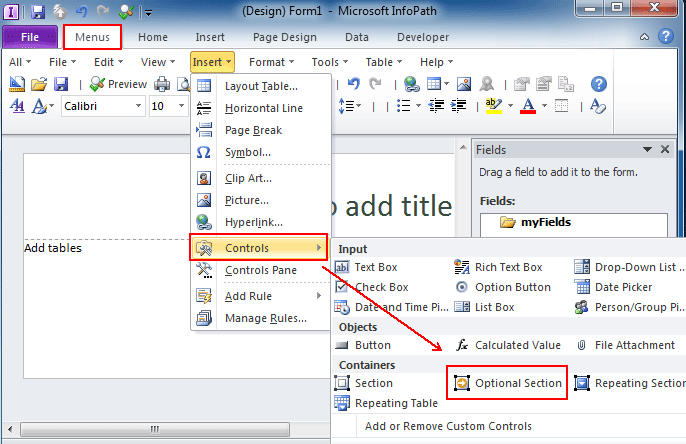
Task: Choose Page Break menu entry
Action: coord(261,130)
